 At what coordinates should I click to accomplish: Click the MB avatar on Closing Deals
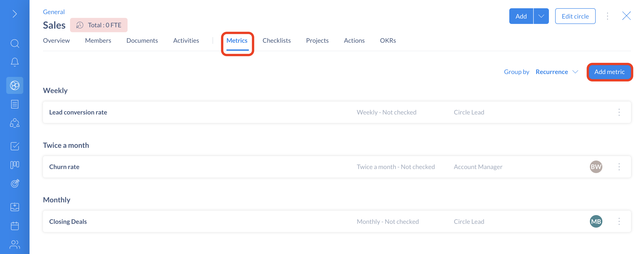click(596, 222)
